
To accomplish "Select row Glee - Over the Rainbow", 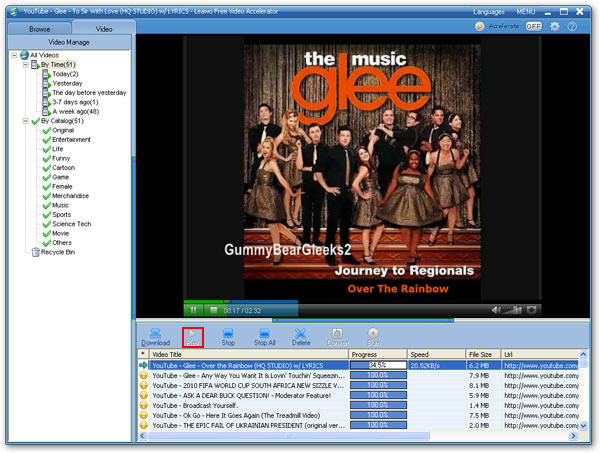I will point(359,365).
